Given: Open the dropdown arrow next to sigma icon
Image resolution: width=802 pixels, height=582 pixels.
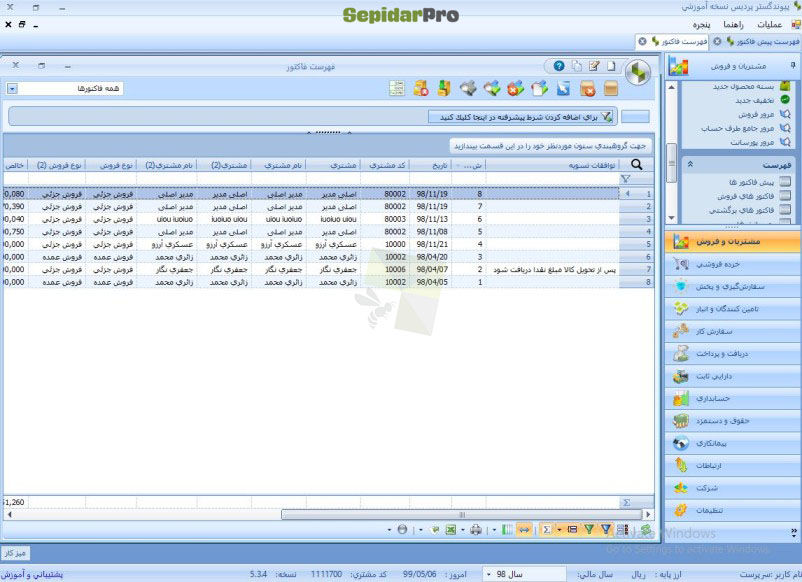Looking at the screenshot, I should (x=559, y=530).
